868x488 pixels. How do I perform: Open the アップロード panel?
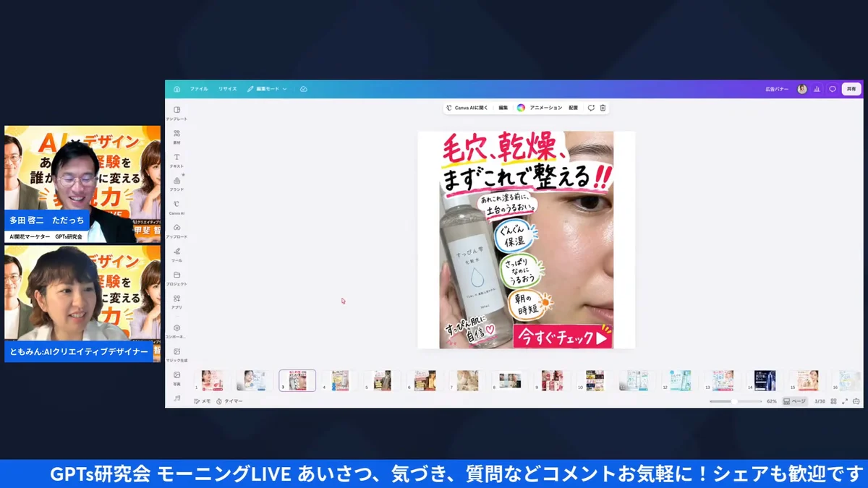[176, 231]
